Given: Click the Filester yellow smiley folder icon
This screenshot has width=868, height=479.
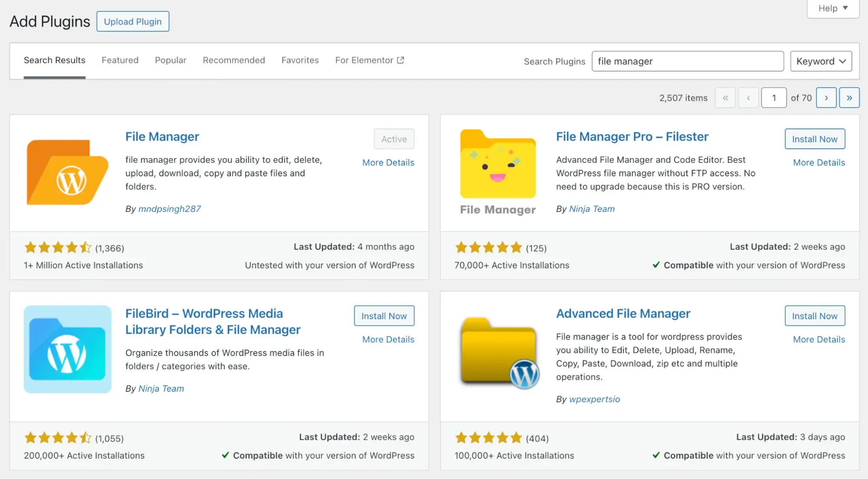Looking at the screenshot, I should pos(498,172).
